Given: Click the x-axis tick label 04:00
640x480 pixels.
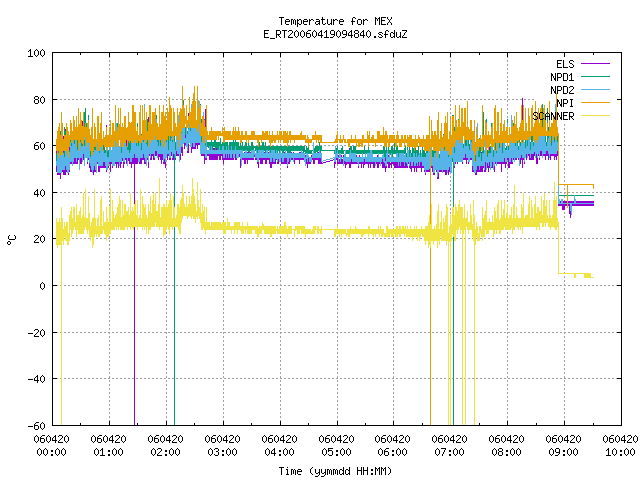Looking at the screenshot, I should click(279, 452).
